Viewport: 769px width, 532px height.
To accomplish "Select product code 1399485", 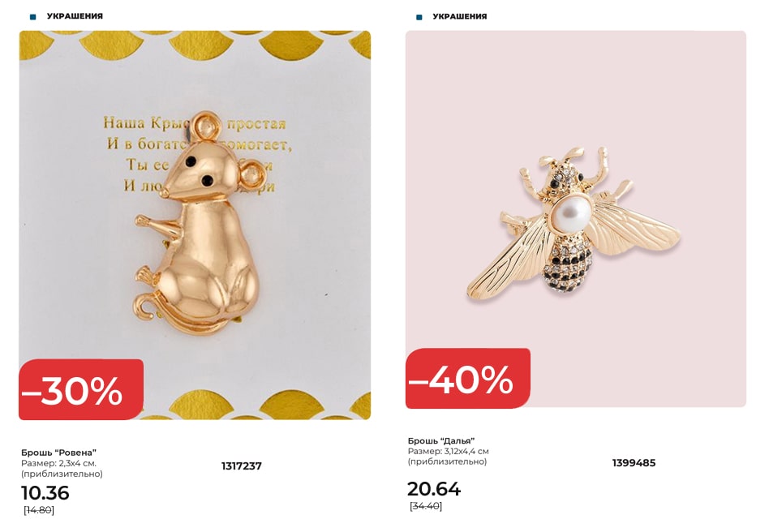I will [634, 463].
